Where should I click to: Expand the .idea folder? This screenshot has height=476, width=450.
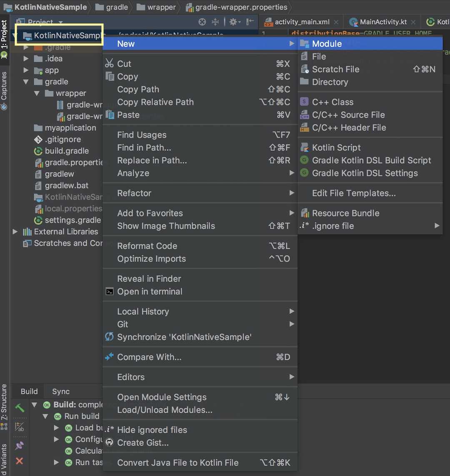coord(26,59)
